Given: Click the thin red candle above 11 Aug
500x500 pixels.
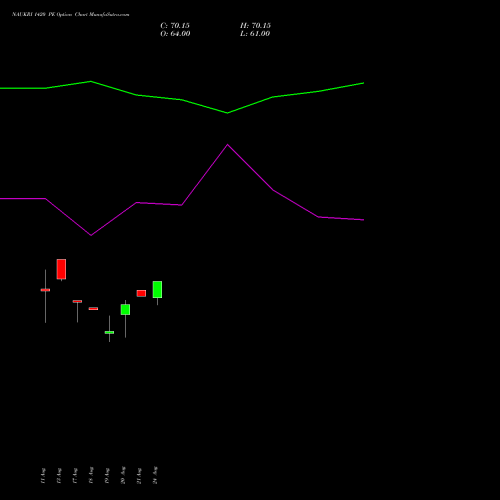Looking at the screenshot, I should (45, 290).
